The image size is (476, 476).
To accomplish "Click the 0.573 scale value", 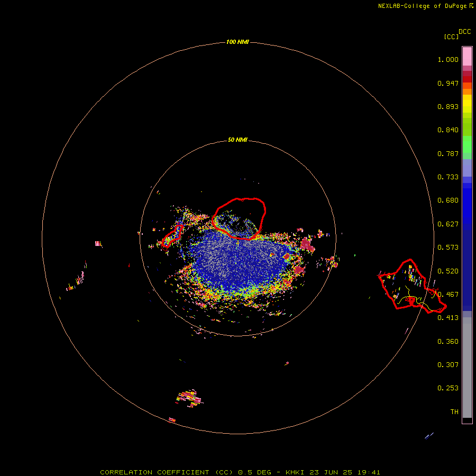I will point(448,248).
